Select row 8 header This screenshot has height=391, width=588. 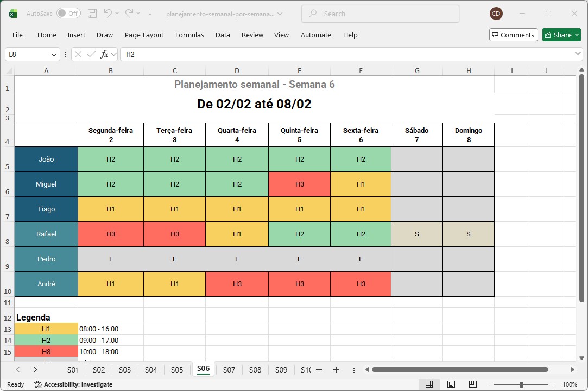[7, 234]
